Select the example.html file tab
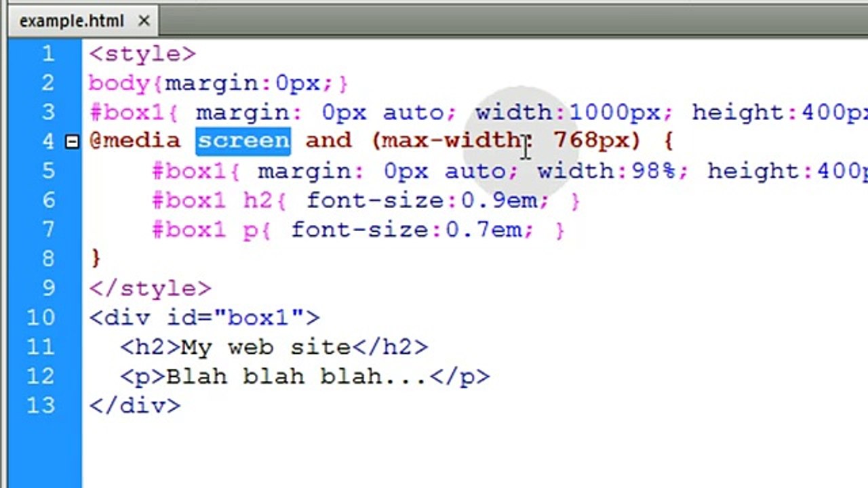This screenshot has height=488, width=868. click(83, 22)
